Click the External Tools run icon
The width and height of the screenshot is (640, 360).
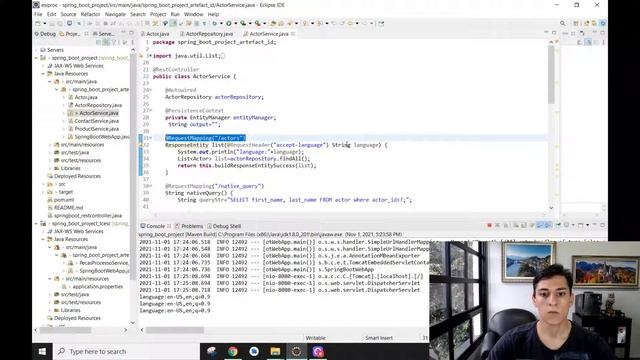258,23
